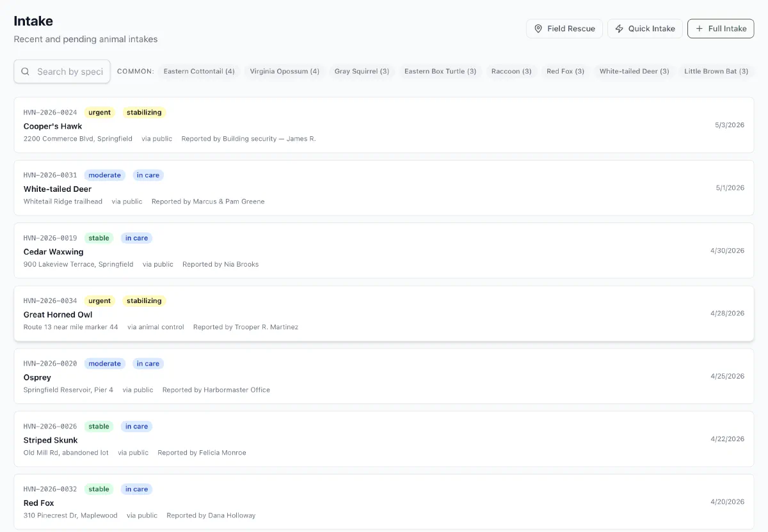Click in care badge on Striped Skunk

pyautogui.click(x=137, y=426)
